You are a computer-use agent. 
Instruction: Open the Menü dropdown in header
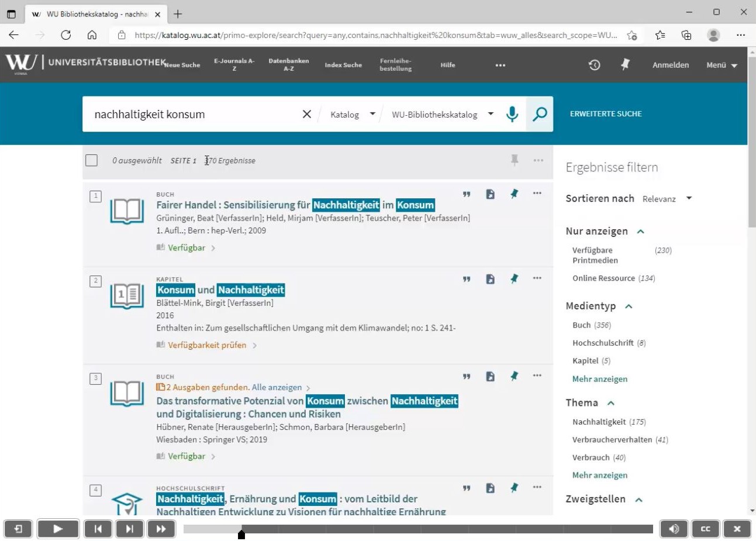click(722, 65)
